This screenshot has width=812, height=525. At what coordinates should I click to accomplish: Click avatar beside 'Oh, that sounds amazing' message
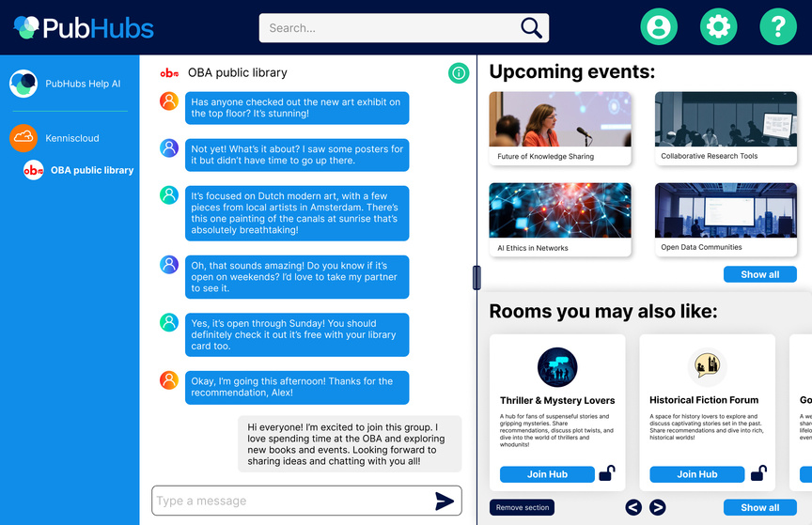pos(169,265)
